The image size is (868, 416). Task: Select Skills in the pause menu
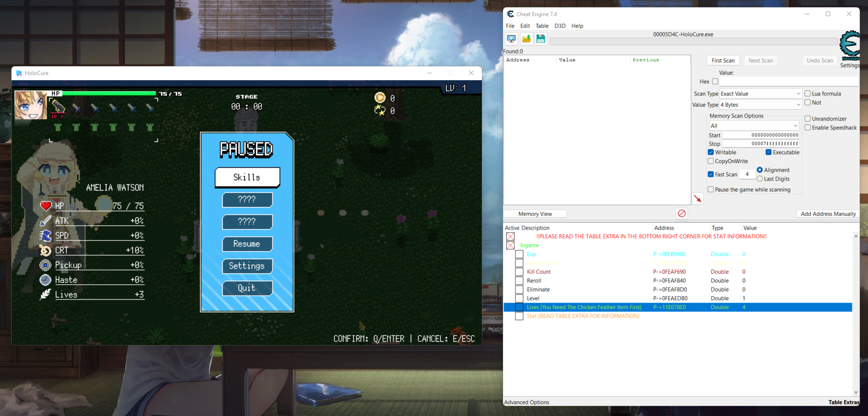coord(247,177)
